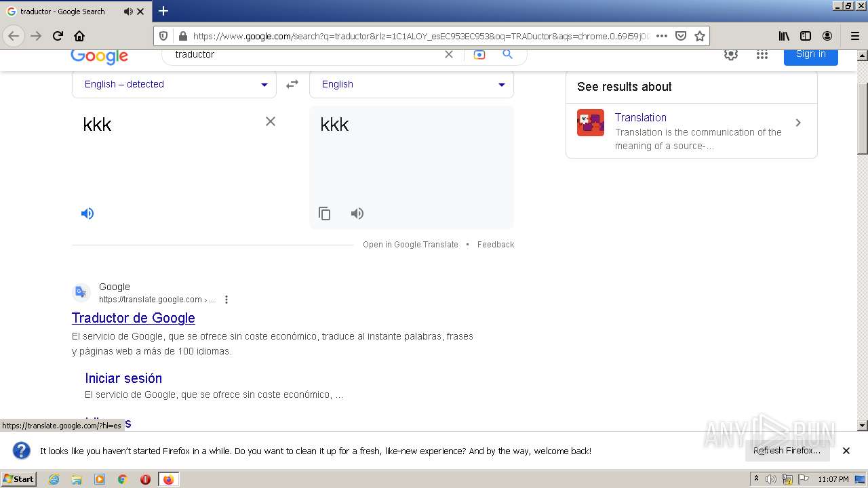The width and height of the screenshot is (868, 488).
Task: Click the Feedback link
Action: tap(496, 245)
